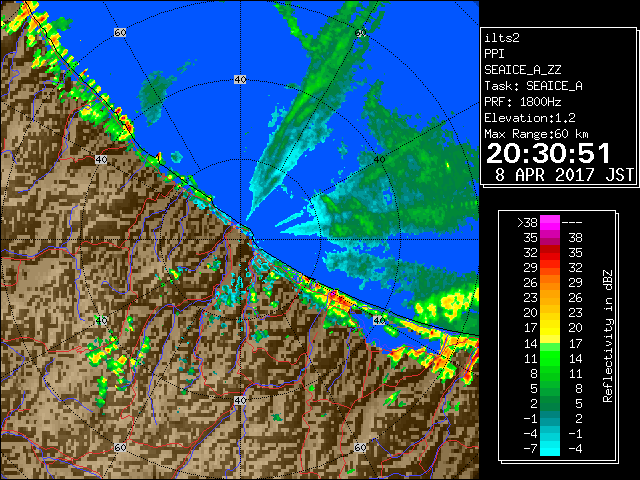
Task: Click the "40" range label due south of radar
Action: coord(240,400)
